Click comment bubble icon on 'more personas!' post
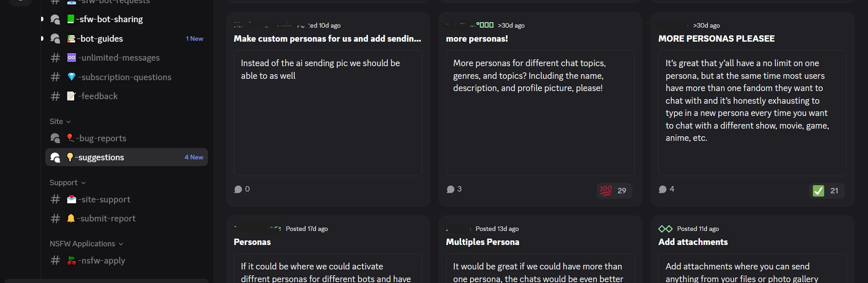The height and width of the screenshot is (283, 868). coord(450,189)
